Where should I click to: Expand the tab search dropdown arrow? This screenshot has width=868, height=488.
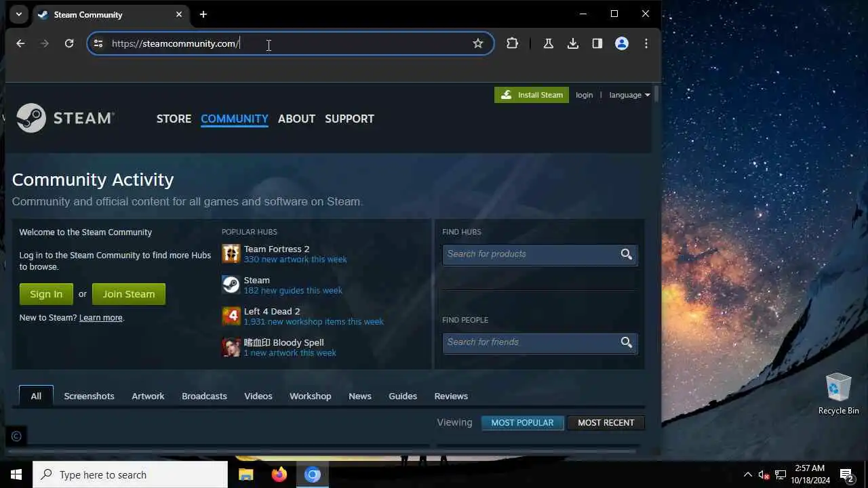coord(18,14)
